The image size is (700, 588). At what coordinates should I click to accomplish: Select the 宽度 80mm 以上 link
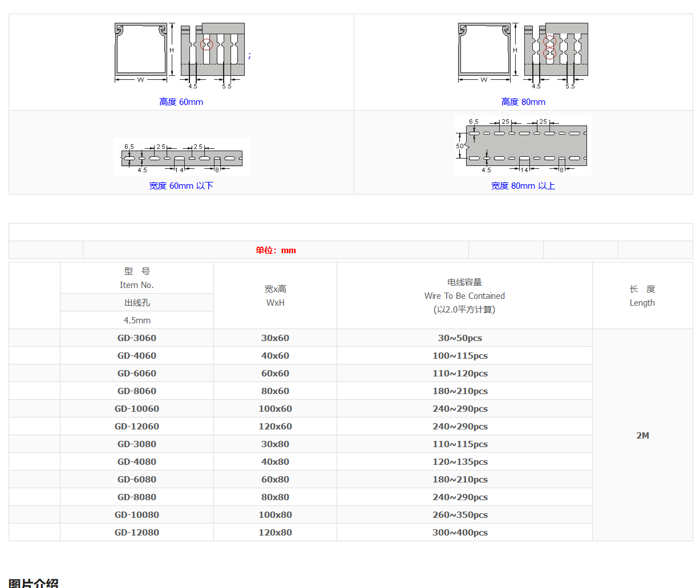(523, 186)
